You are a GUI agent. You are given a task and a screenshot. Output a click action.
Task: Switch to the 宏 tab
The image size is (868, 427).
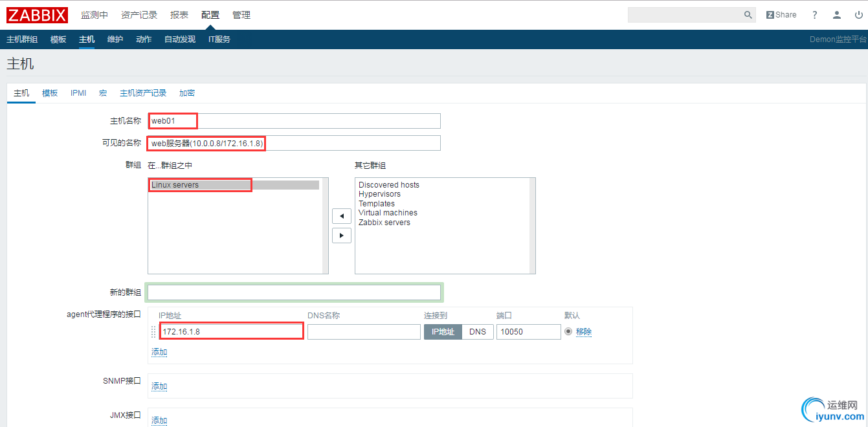tap(103, 93)
